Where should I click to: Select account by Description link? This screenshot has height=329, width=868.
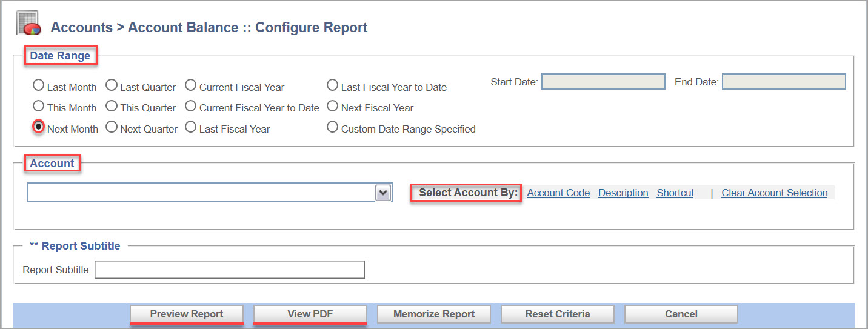click(623, 193)
